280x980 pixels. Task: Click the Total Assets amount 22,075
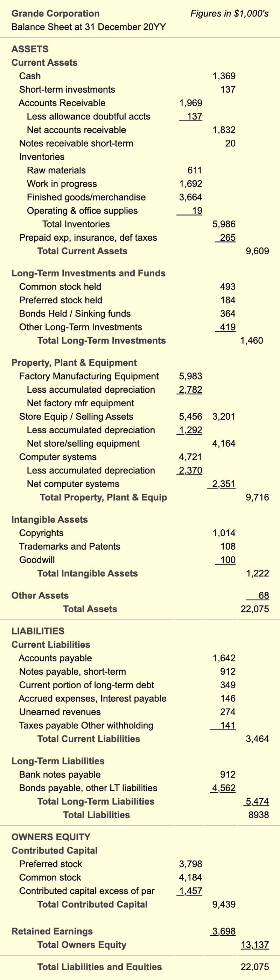click(254, 609)
